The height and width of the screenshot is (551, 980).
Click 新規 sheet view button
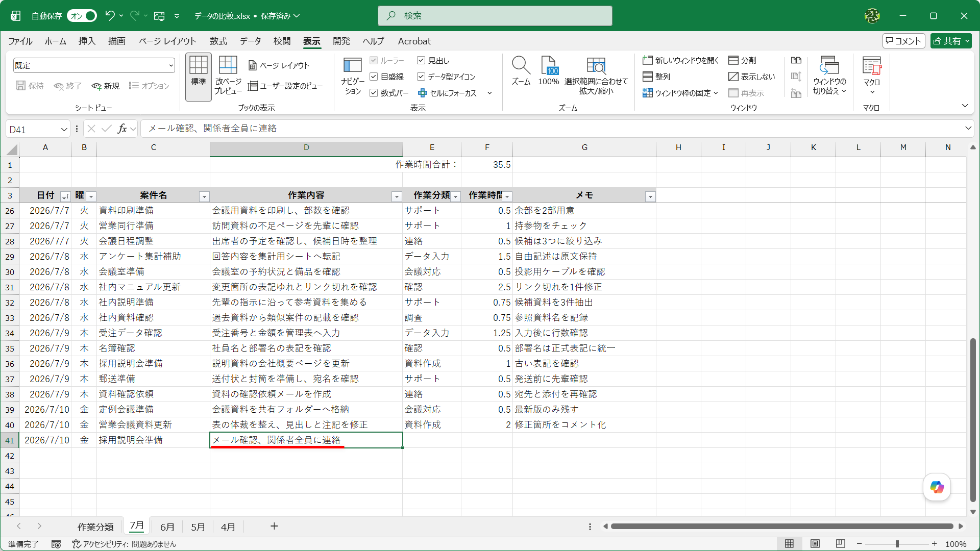pos(105,86)
